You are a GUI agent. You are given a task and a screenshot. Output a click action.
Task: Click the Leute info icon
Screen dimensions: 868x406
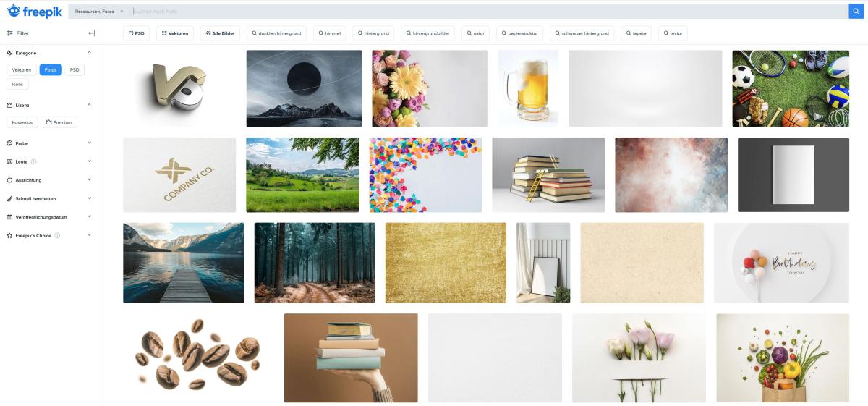pyautogui.click(x=34, y=161)
